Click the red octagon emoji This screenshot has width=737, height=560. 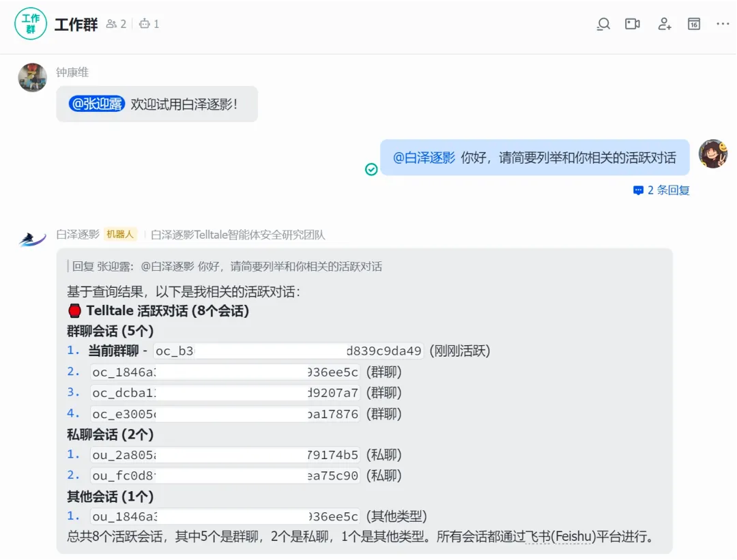[75, 310]
